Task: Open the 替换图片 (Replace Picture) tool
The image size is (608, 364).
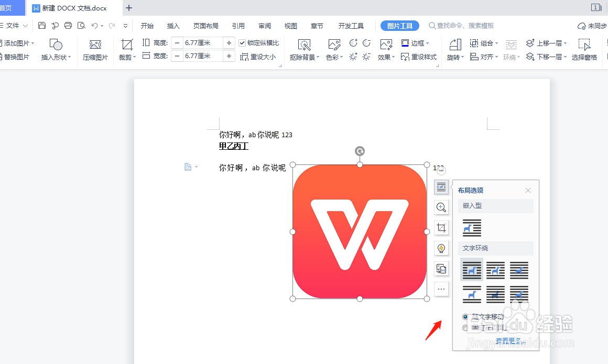Action: click(x=16, y=57)
